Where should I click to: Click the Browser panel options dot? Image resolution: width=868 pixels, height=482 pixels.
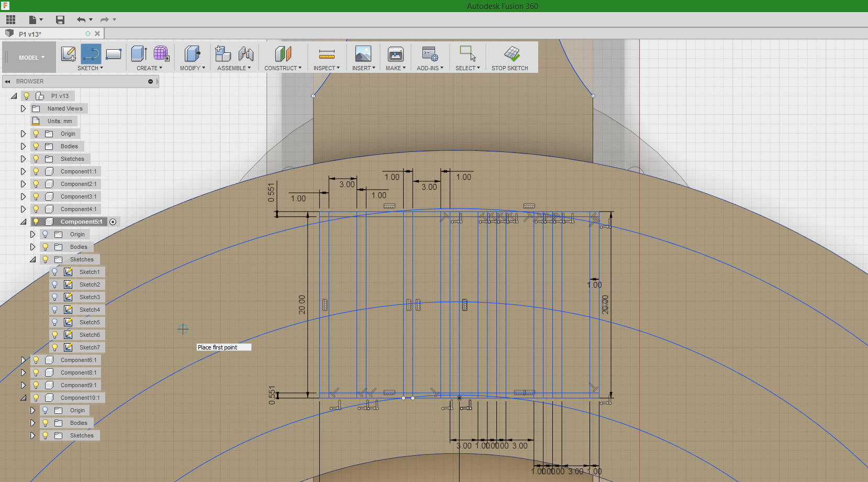150,81
